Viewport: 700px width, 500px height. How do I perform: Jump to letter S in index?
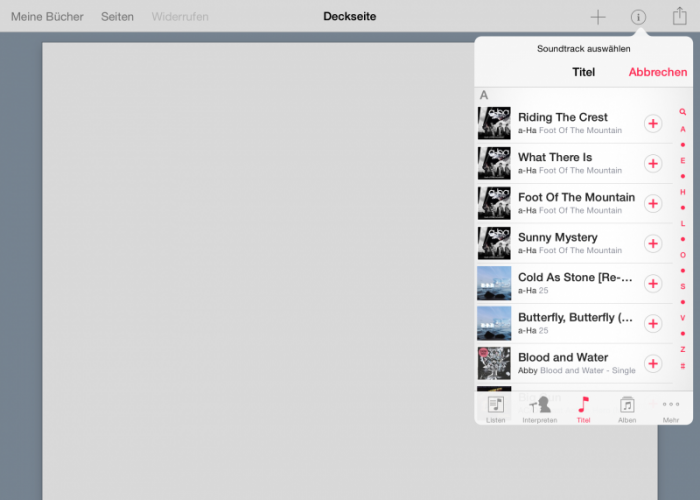coord(683,286)
